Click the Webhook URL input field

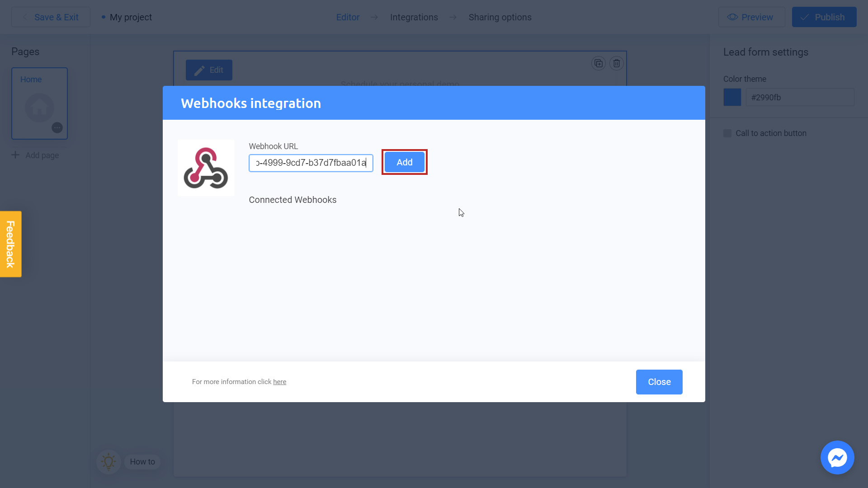[x=311, y=163]
